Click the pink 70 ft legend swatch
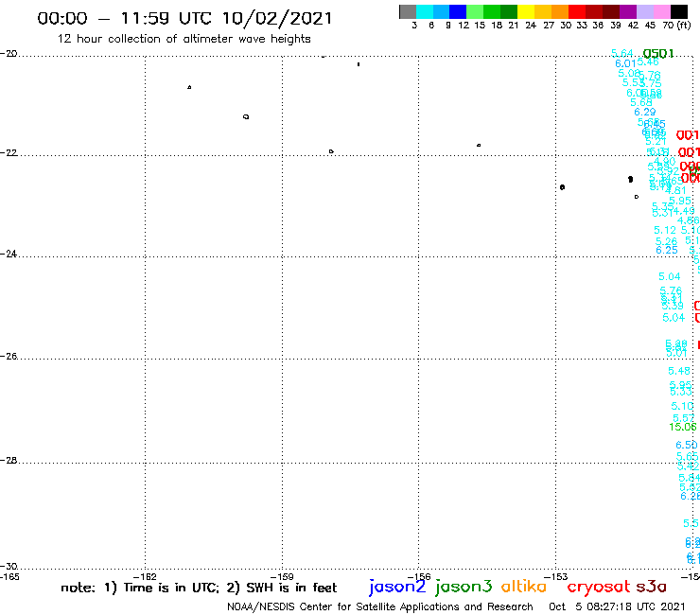Screen dimensions: 700x615 click(x=661, y=11)
